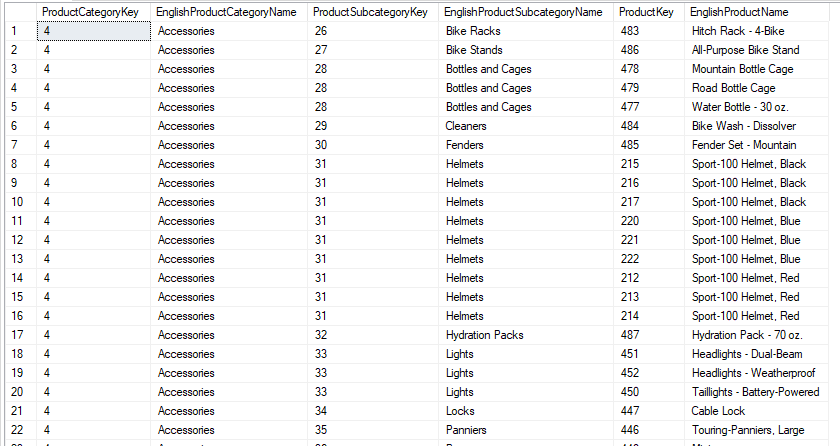Click the cell 'Water Bottle - 30 oz.'
840x446 pixels.
(756, 107)
